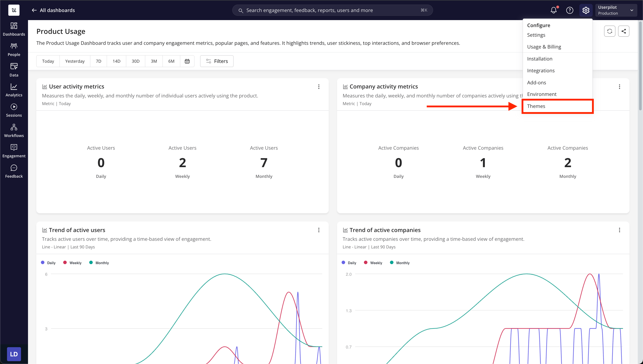Open the Engagement sidebar icon
Image resolution: width=643 pixels, height=364 pixels.
click(x=14, y=147)
